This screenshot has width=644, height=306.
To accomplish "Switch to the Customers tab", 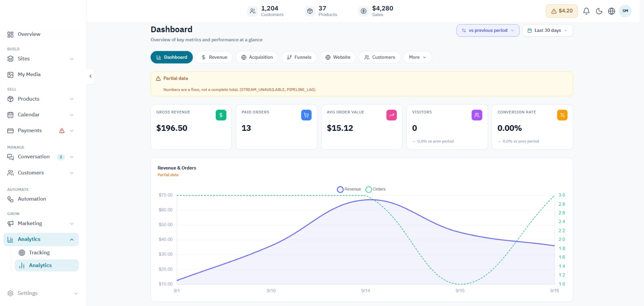I will (x=380, y=57).
